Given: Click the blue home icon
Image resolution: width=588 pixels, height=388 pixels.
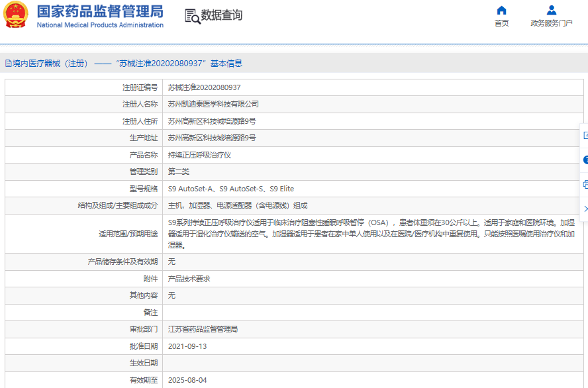Looking at the screenshot, I should point(501,10).
